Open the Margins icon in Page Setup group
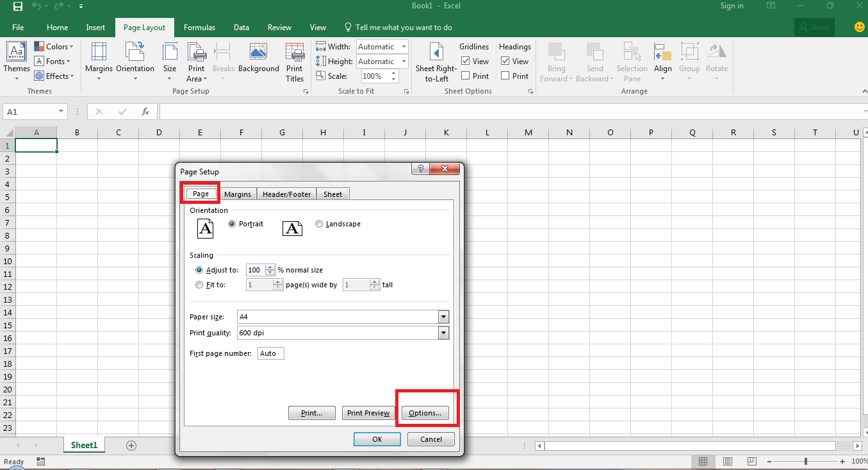 pos(98,61)
